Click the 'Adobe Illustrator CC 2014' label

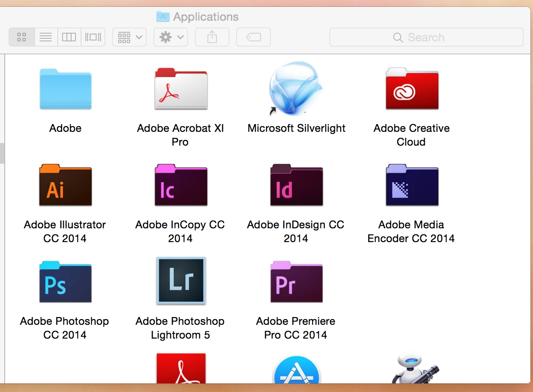pos(65,231)
